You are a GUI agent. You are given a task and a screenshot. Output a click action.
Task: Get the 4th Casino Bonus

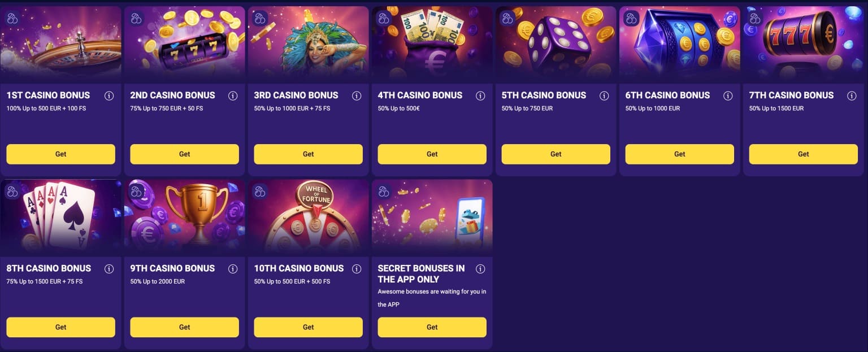point(432,154)
